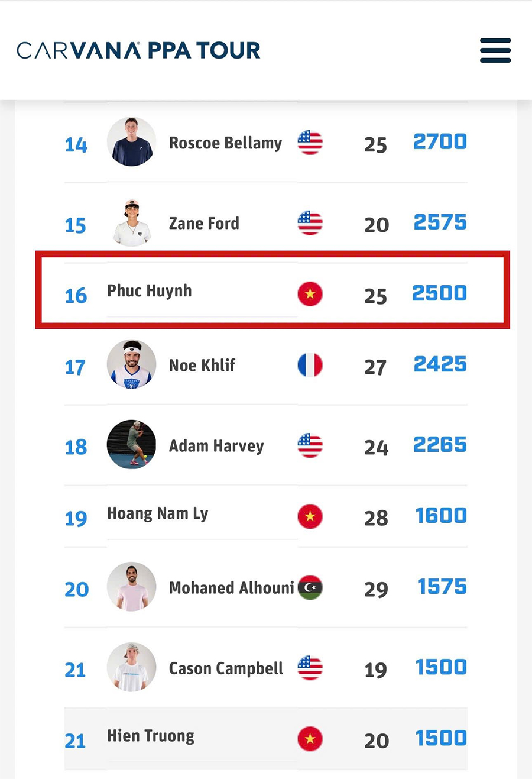532x779 pixels.
Task: Click Roscoe Bellamy's profile photo
Action: click(x=131, y=142)
